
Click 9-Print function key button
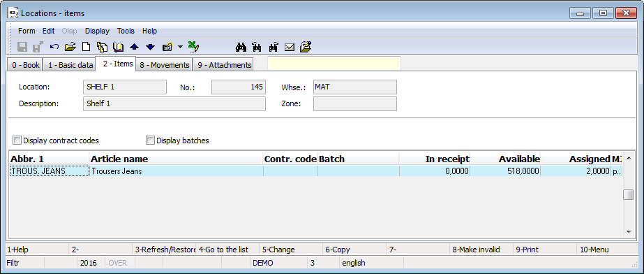(x=546, y=250)
